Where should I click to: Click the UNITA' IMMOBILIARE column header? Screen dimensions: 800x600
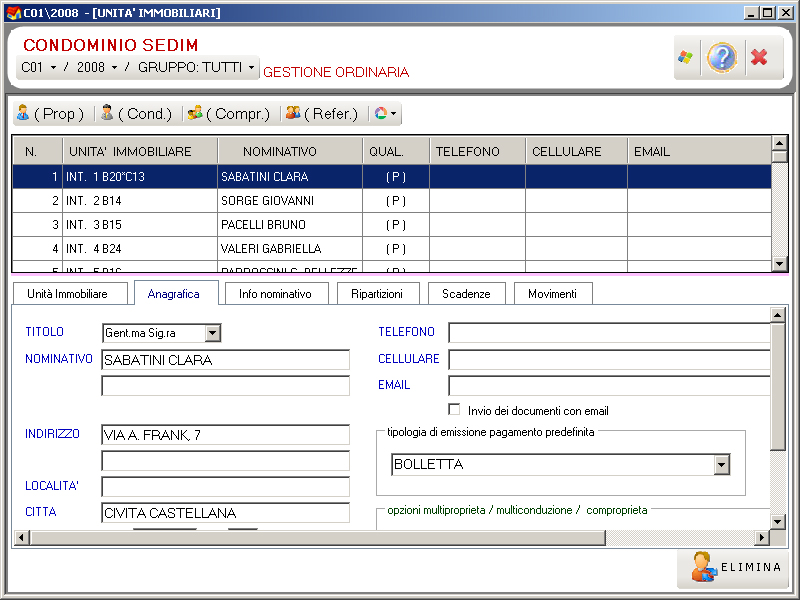tap(140, 151)
